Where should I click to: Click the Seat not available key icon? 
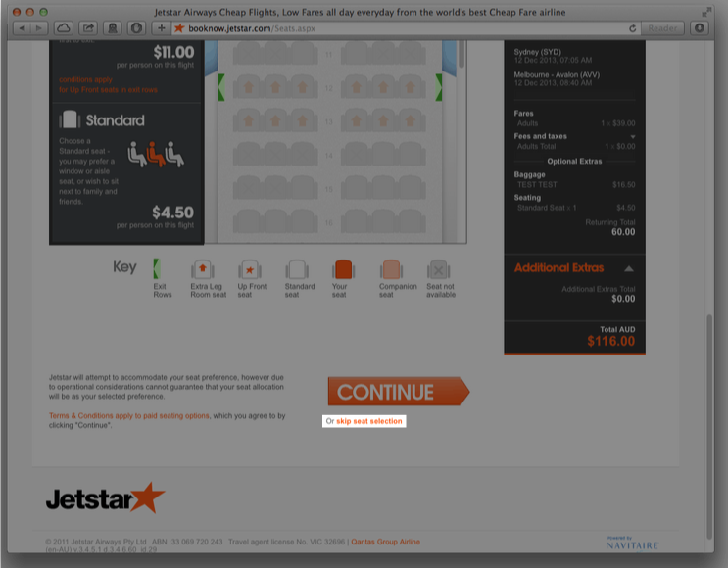click(x=438, y=269)
